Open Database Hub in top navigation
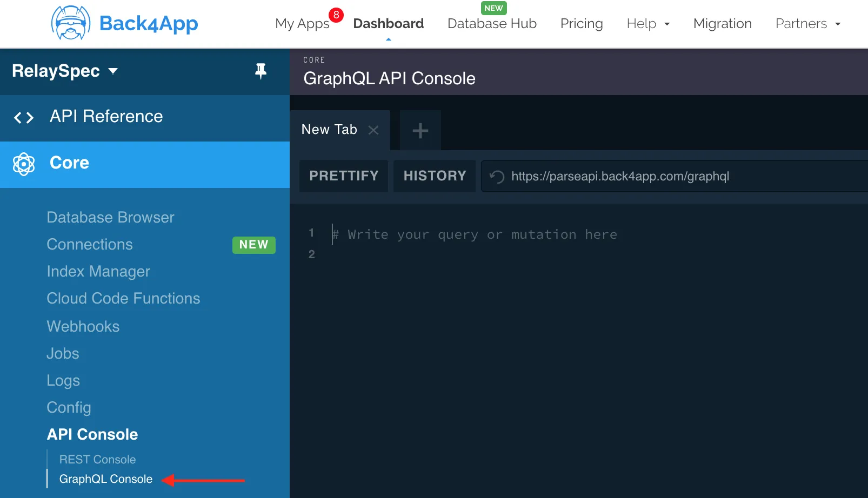The height and width of the screenshot is (498, 868). [492, 24]
